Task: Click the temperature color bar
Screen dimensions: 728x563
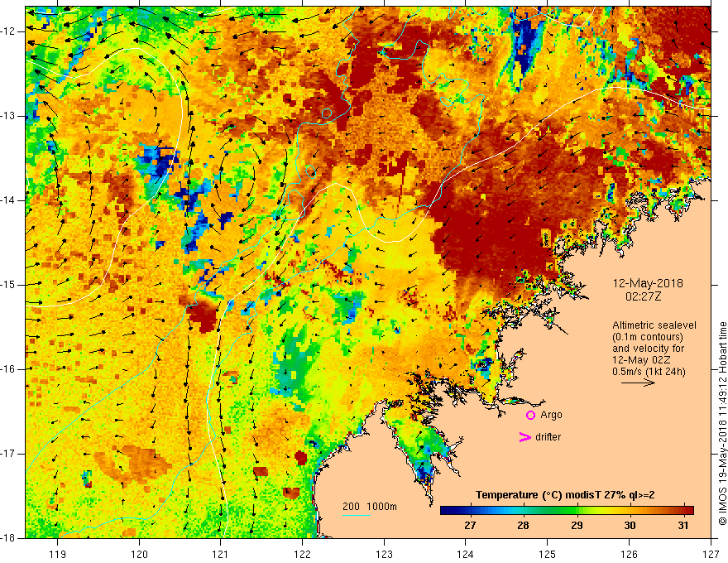Action: (x=567, y=511)
